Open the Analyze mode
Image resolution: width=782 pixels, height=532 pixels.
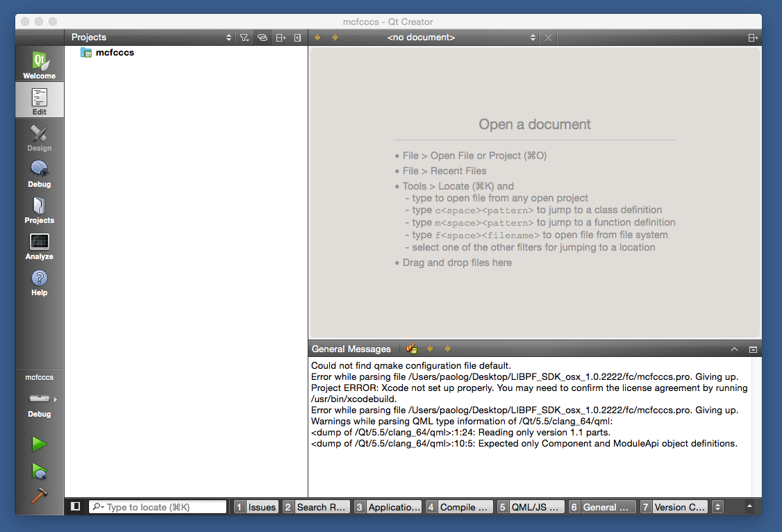[39, 244]
